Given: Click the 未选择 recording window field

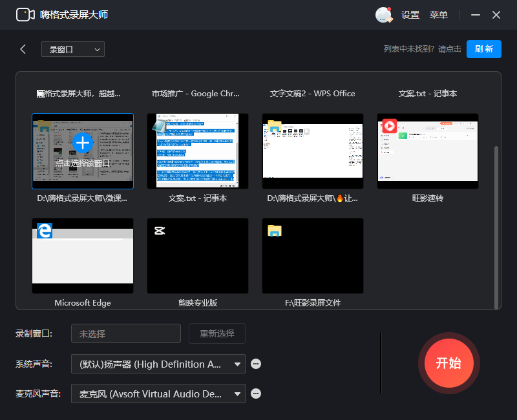Looking at the screenshot, I should (x=125, y=333).
